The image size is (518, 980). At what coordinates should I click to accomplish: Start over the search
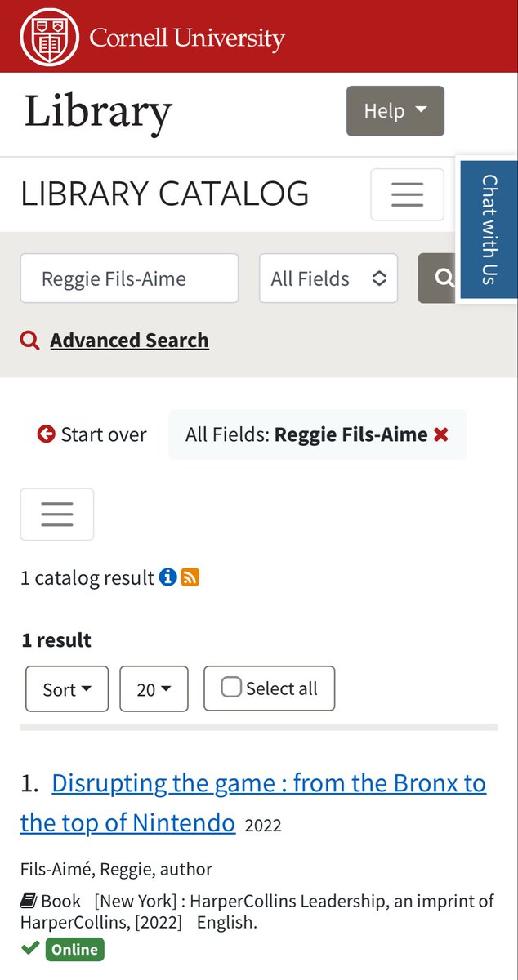(x=92, y=434)
